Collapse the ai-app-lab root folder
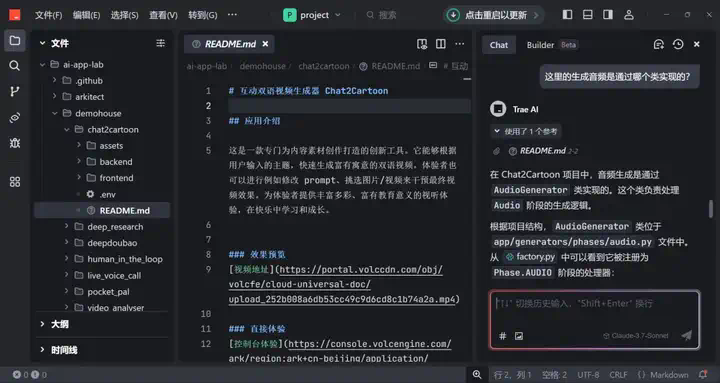The height and width of the screenshot is (383, 720). tap(43, 65)
